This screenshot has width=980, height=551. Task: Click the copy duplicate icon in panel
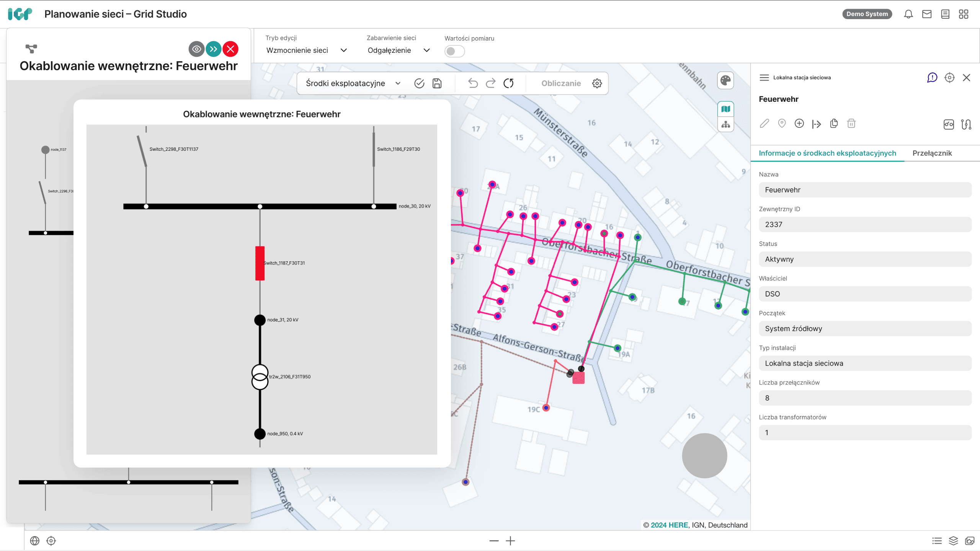834,124
